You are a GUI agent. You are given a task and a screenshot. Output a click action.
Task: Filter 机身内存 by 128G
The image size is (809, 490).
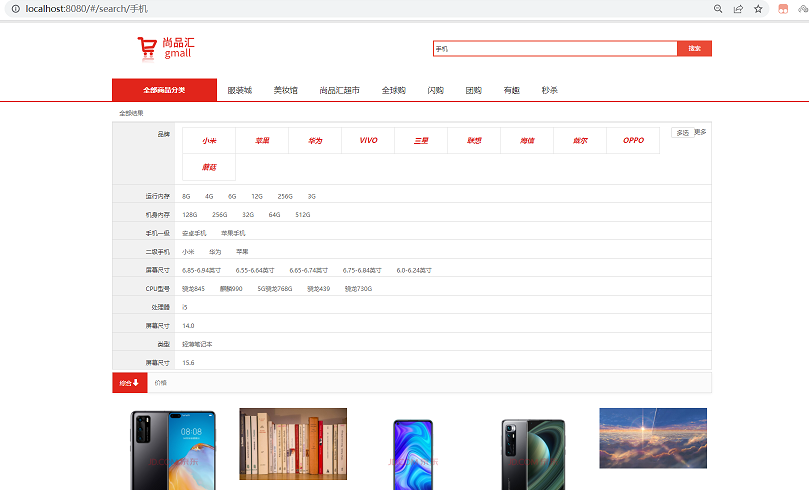pyautogui.click(x=190, y=215)
